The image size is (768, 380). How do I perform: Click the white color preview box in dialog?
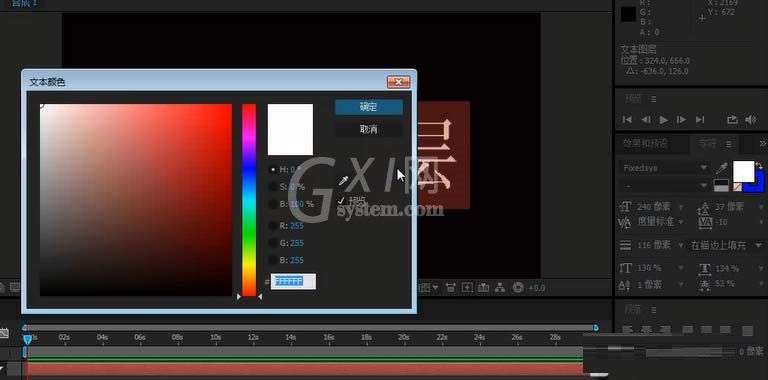pos(290,129)
